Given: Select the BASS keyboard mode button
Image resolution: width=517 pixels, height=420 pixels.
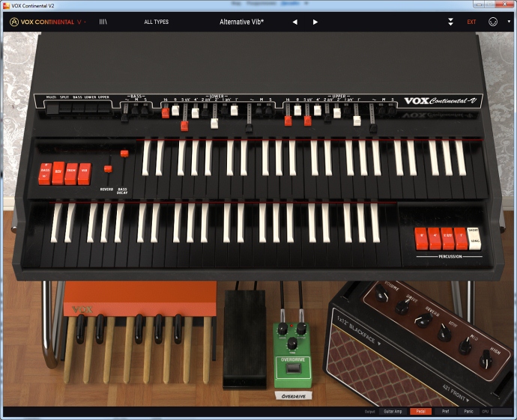Looking at the screenshot, I should 78,109.
